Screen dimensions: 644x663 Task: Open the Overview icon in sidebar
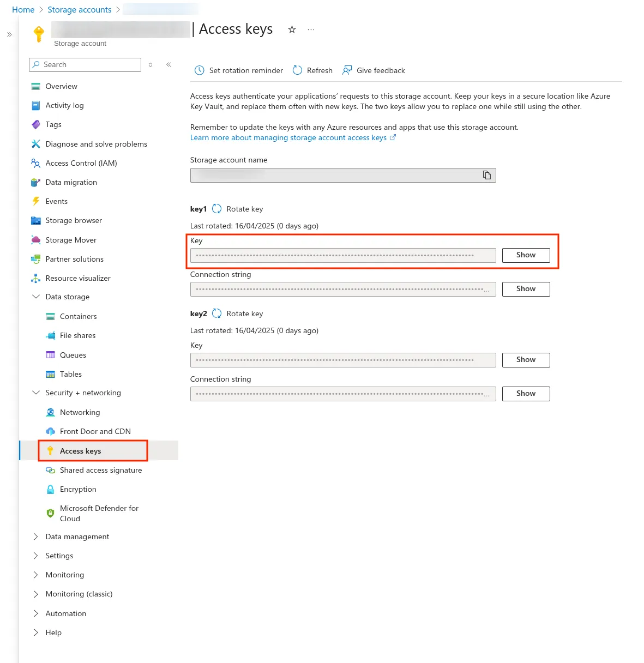tap(36, 86)
